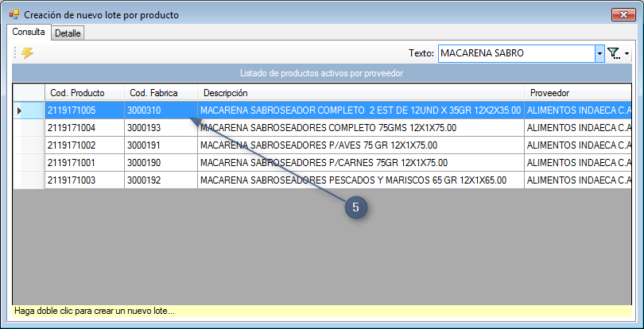644x329 pixels.
Task: Select SABROSEADORES P/CARNES 75GR description
Action: coord(361,163)
